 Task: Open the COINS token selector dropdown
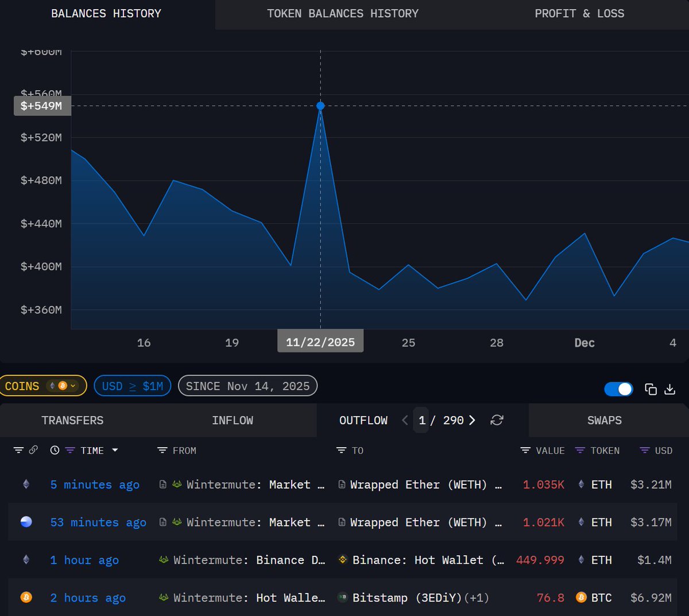click(43, 386)
